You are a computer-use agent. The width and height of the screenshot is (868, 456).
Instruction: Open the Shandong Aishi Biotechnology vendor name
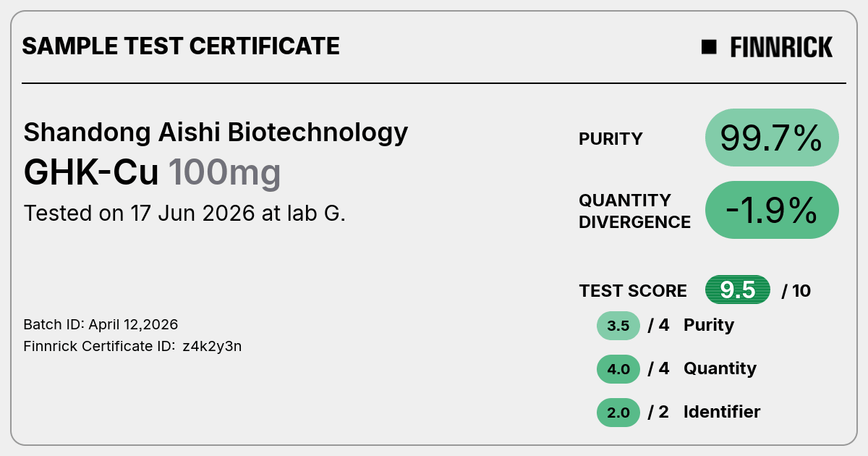(216, 132)
